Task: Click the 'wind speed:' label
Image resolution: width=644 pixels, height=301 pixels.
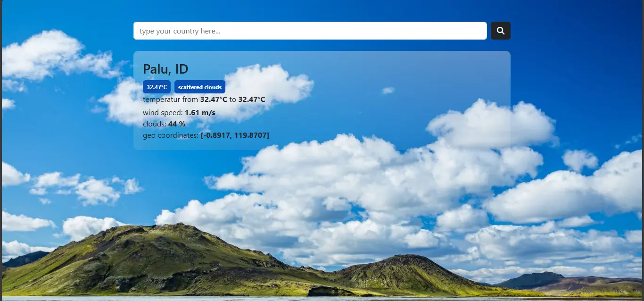Action: tap(163, 113)
